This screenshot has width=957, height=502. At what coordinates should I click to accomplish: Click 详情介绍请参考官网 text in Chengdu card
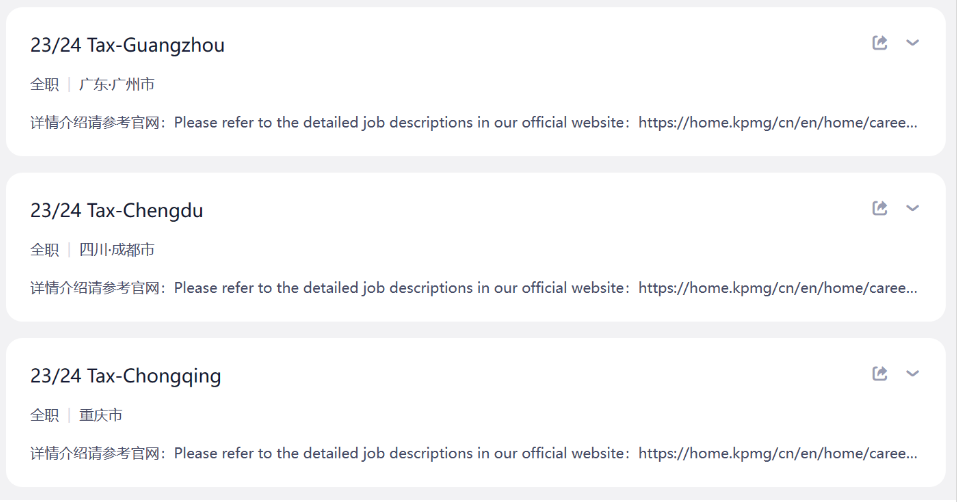(x=95, y=288)
